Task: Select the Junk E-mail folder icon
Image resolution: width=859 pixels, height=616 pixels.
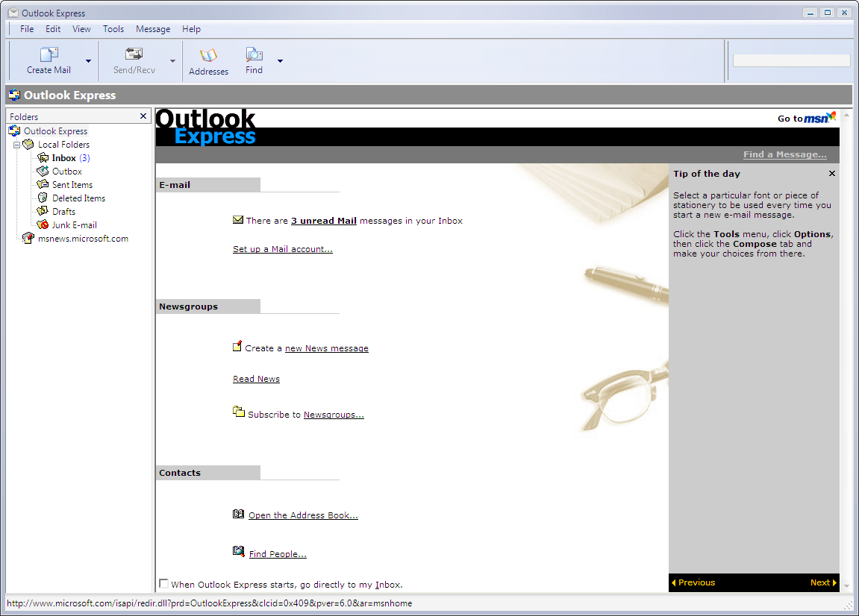Action: pos(43,225)
